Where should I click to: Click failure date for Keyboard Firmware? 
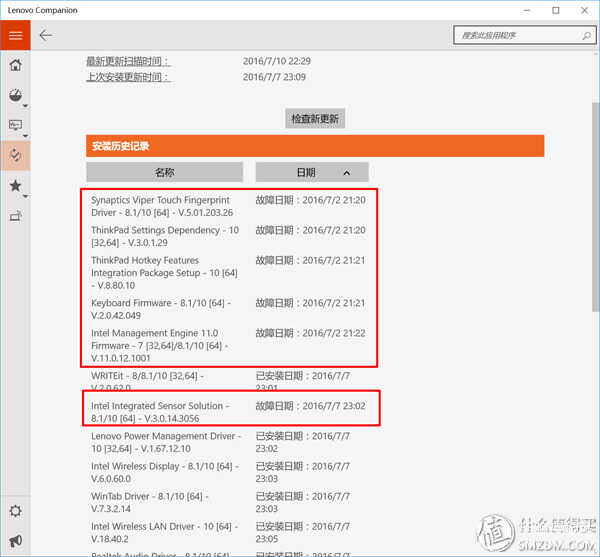[x=310, y=303]
